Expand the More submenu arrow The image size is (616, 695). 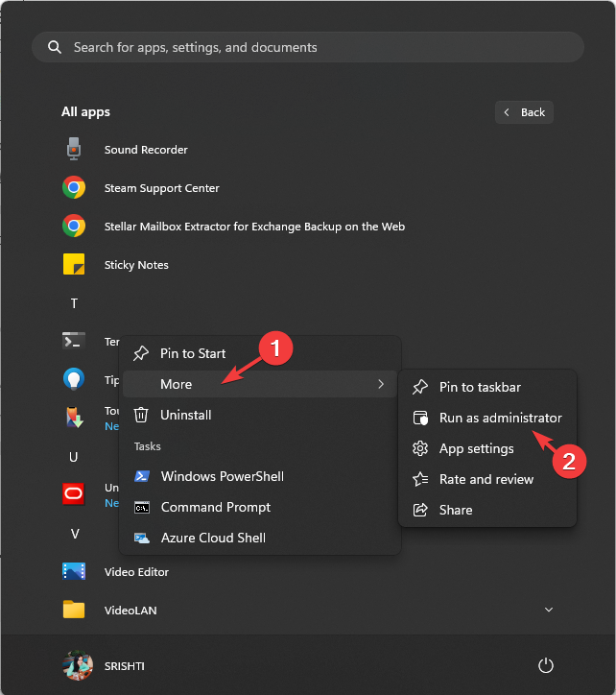coord(381,384)
